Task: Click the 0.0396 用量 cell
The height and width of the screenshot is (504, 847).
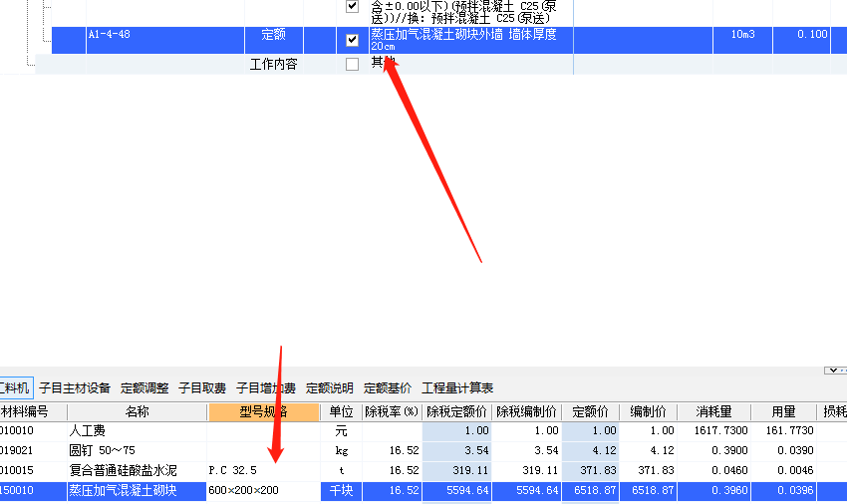Action: [784, 490]
